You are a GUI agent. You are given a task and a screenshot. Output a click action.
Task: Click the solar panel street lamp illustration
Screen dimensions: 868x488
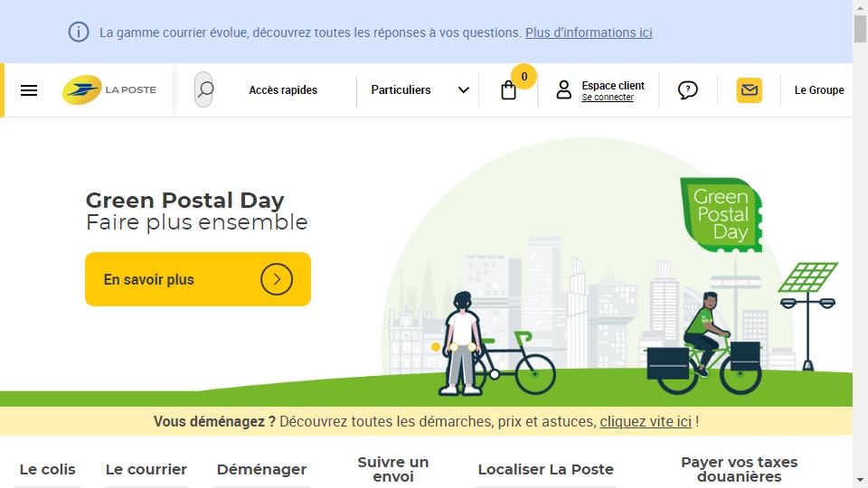pos(807,316)
